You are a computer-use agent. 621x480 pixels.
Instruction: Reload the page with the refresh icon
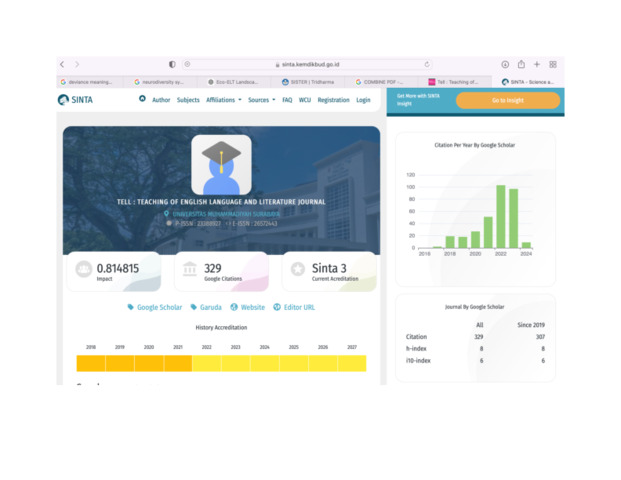tap(427, 64)
